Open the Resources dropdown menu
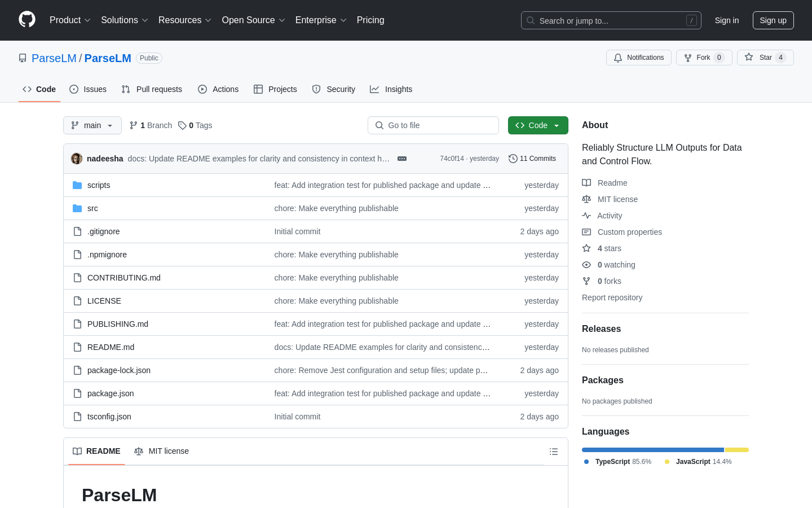 [185, 20]
